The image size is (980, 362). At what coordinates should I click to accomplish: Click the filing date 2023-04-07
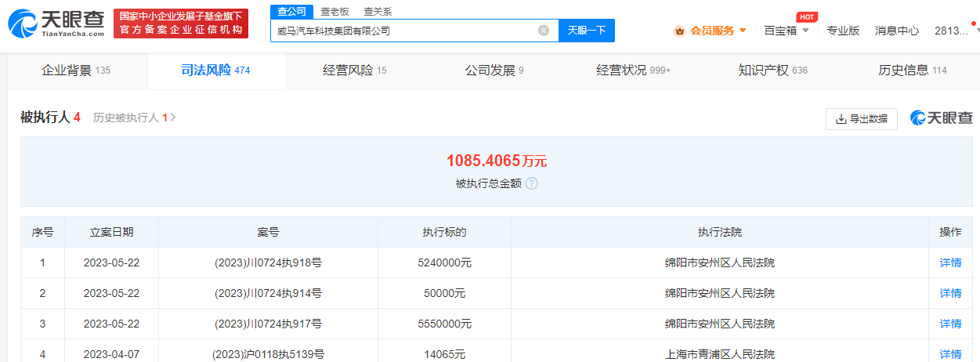(x=111, y=354)
